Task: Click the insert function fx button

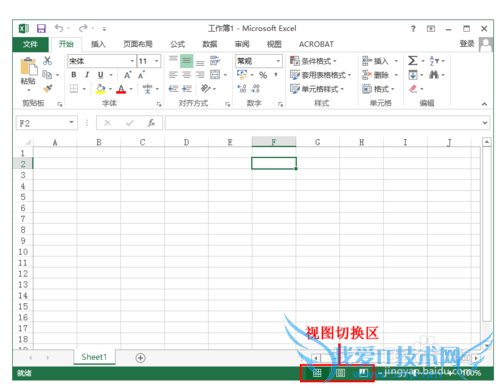Action: (x=151, y=123)
